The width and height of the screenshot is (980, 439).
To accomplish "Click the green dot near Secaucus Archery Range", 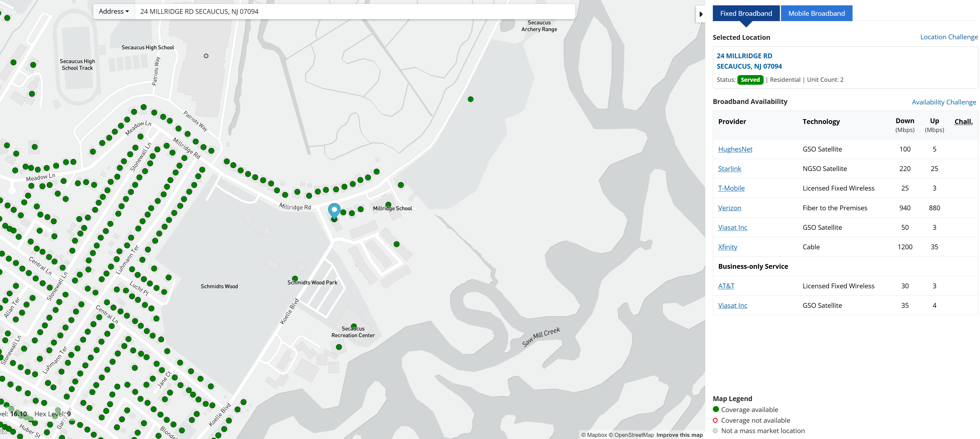I will tap(470, 99).
